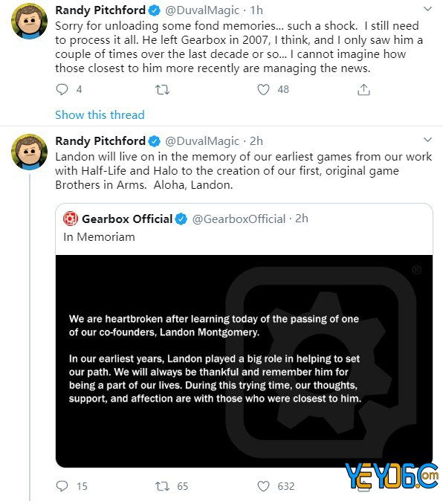Screen dimensions: 443x504
Task: Click 'Show this thread' link
Action: (100, 114)
